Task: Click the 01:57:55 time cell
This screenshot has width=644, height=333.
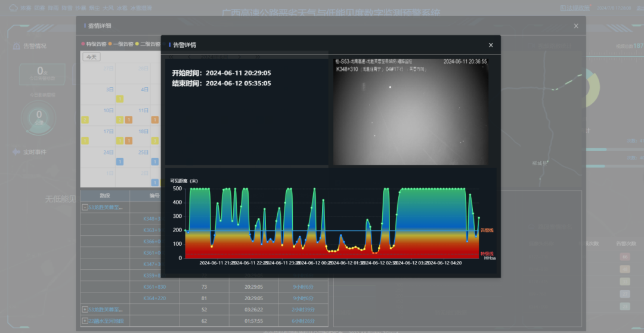Action: [253, 320]
